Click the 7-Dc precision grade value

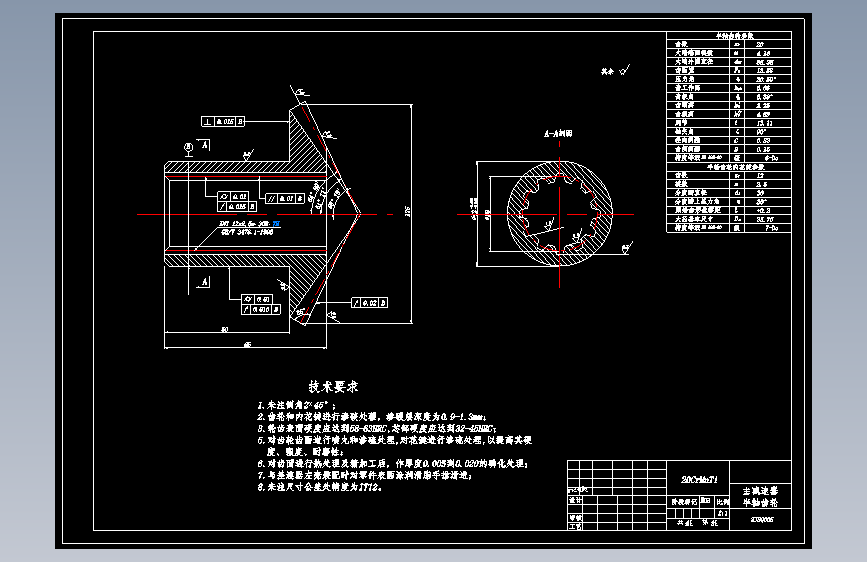pos(771,228)
